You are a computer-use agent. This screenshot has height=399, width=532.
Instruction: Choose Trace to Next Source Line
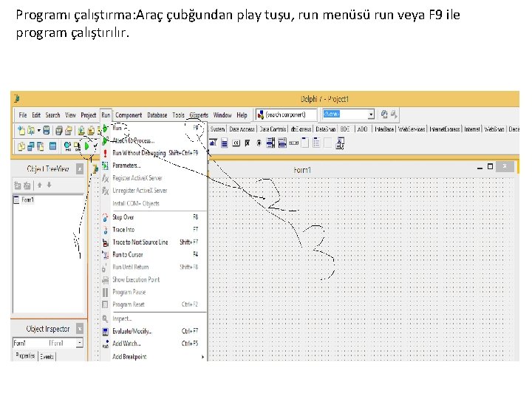click(x=154, y=242)
